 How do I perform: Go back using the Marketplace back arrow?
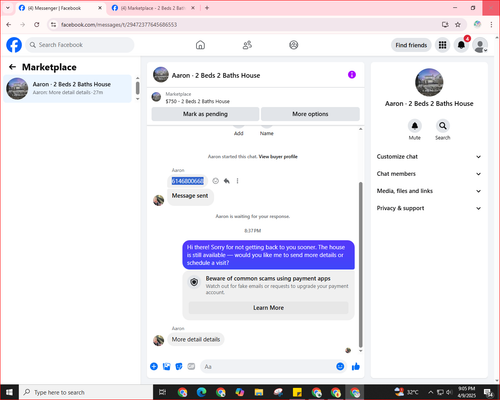pyautogui.click(x=12, y=67)
